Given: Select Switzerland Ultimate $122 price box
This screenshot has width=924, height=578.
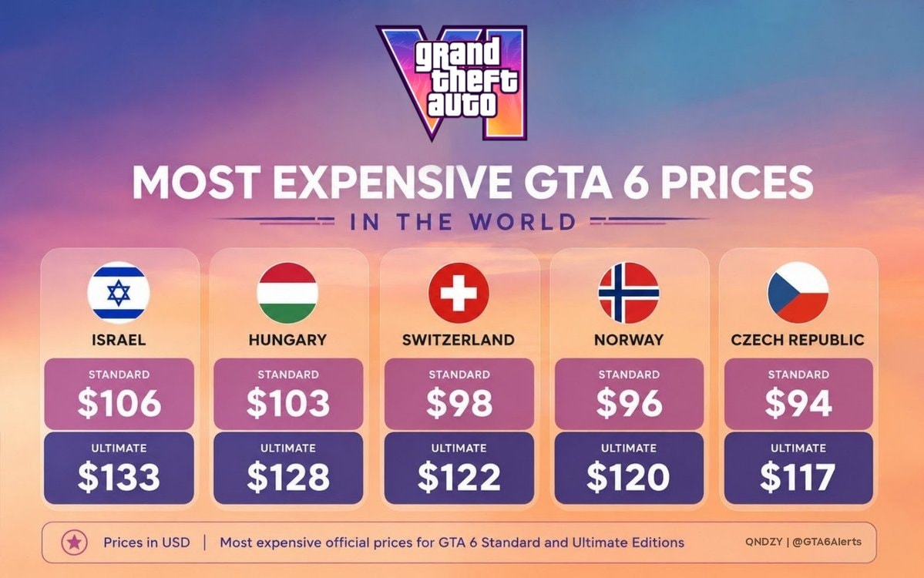Looking at the screenshot, I should pos(459,468).
